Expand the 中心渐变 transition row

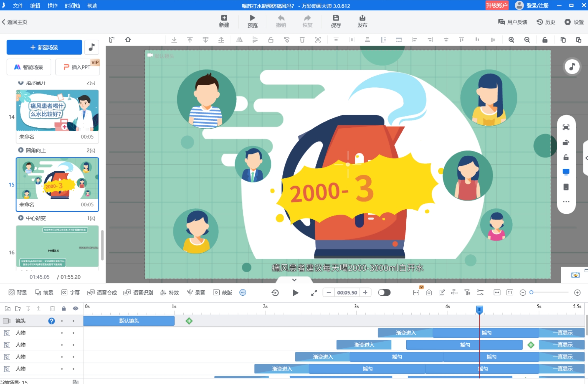(21, 218)
